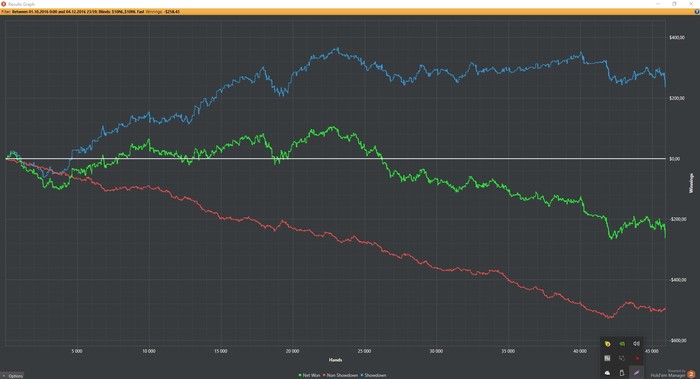Image resolution: width=700 pixels, height=379 pixels.
Task: Open the white cloud tray icon
Action: (x=608, y=372)
